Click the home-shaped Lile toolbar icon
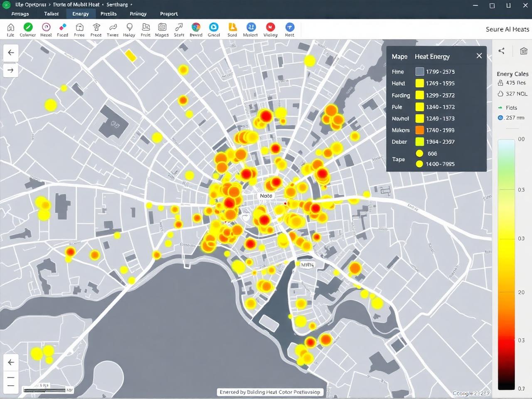This screenshot has width=532, height=399. 11,27
